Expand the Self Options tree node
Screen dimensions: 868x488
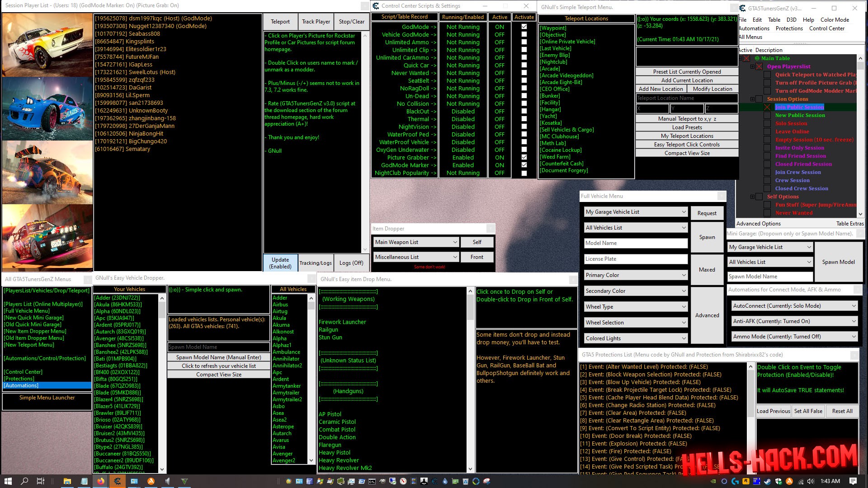tap(752, 197)
